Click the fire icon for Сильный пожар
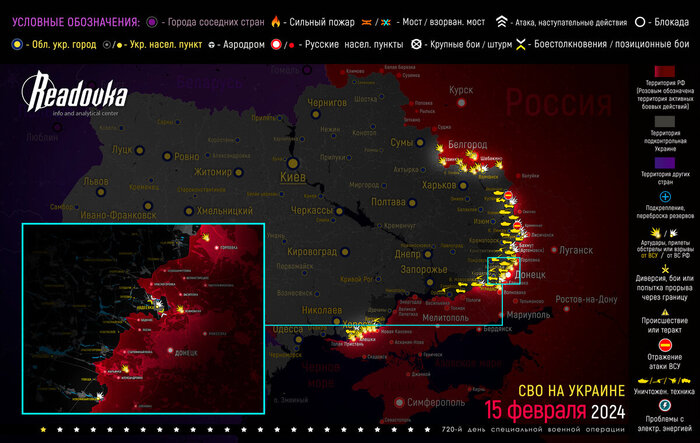Image resolution: width=700 pixels, height=443 pixels. pos(276,21)
